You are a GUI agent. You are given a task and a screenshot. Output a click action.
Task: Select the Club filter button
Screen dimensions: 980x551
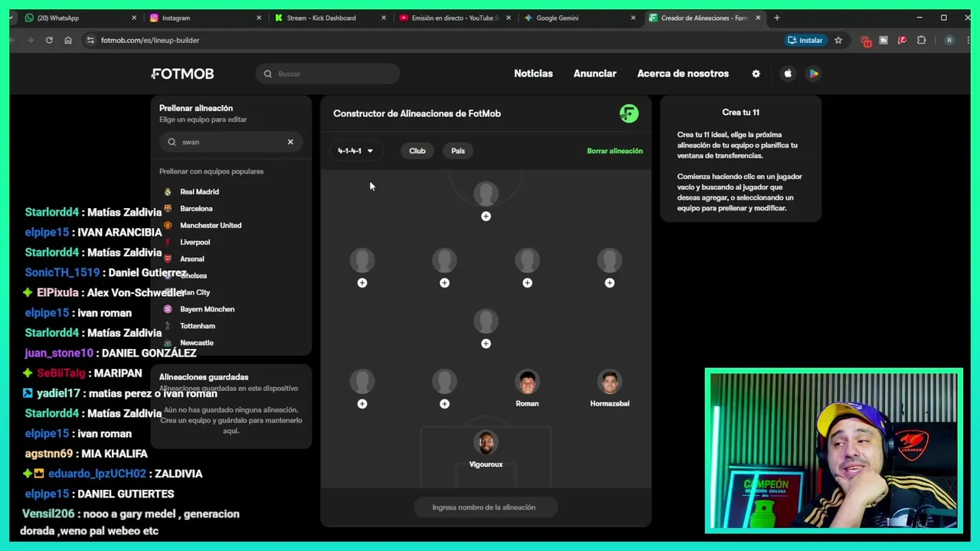pyautogui.click(x=417, y=151)
